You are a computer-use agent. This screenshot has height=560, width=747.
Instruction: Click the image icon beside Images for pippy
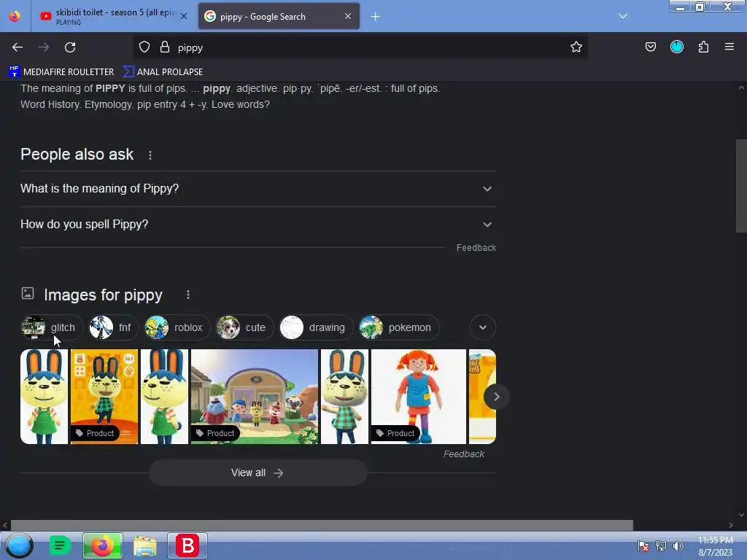pyautogui.click(x=28, y=293)
